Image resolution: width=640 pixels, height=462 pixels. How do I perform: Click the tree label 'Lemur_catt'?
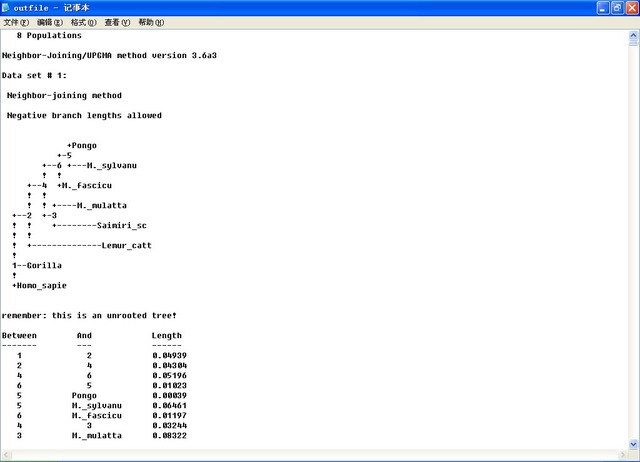[x=127, y=246]
